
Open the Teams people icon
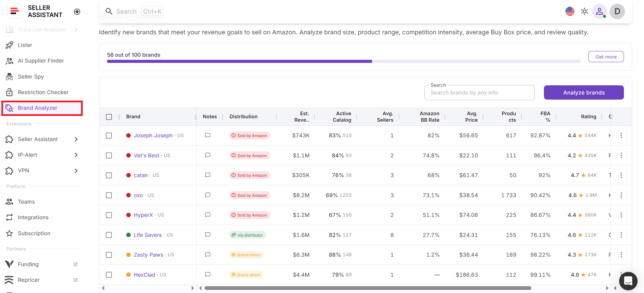pyautogui.click(x=10, y=202)
